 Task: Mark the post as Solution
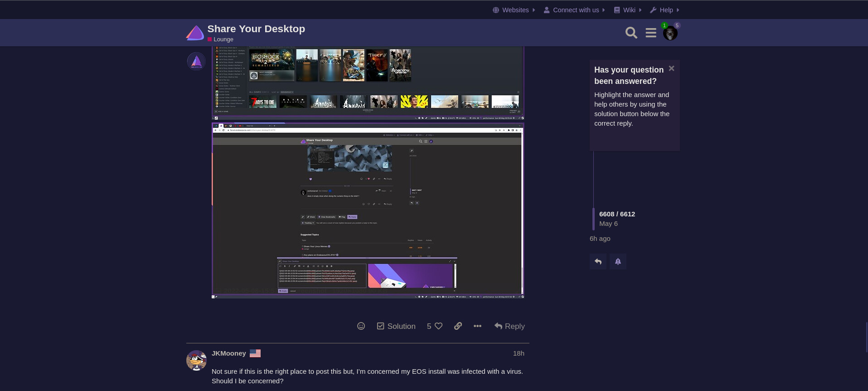(x=396, y=326)
